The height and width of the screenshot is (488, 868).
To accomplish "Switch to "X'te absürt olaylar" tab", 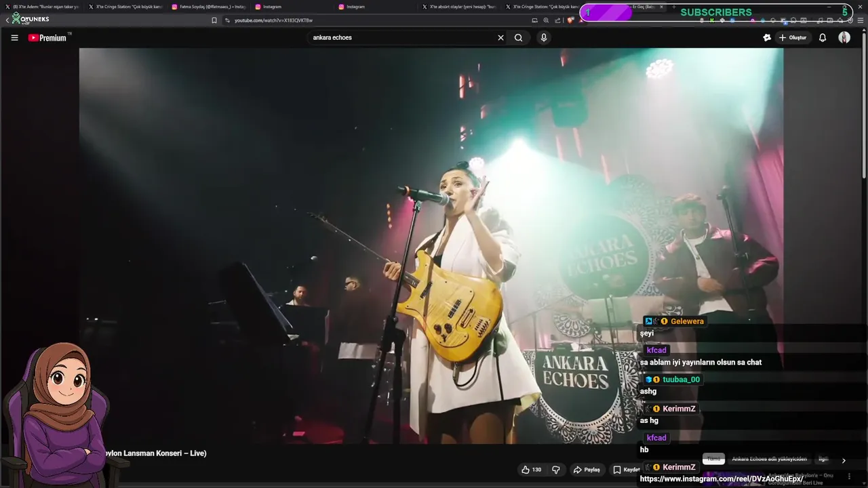I will click(459, 7).
